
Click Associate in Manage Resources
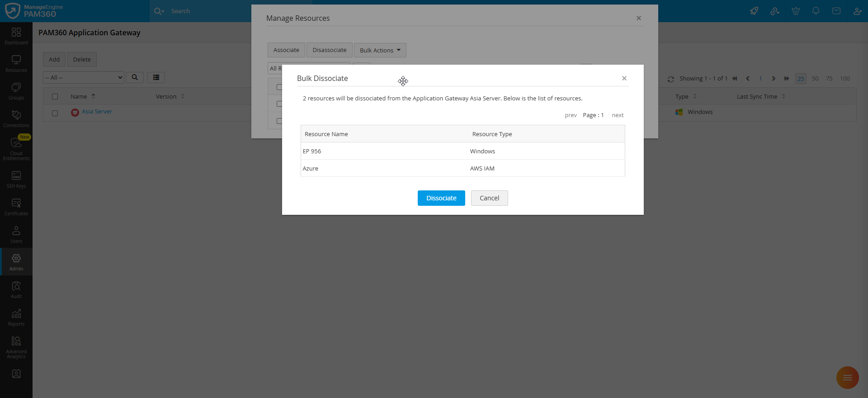(x=286, y=50)
